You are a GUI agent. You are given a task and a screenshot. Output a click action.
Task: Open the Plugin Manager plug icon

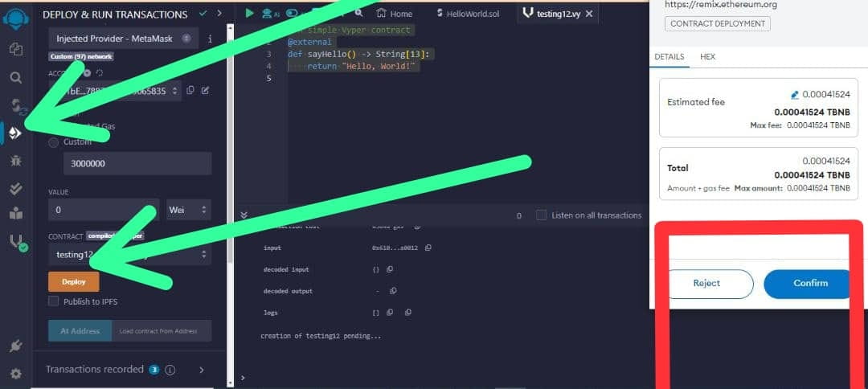15,346
